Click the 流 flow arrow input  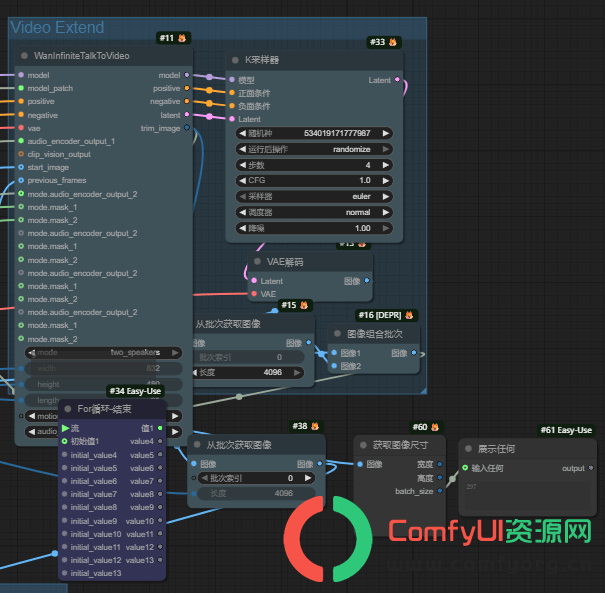65,428
